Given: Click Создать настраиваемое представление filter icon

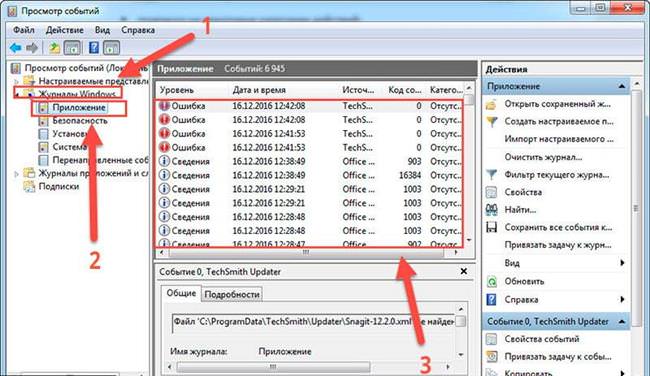Looking at the screenshot, I should tap(492, 122).
